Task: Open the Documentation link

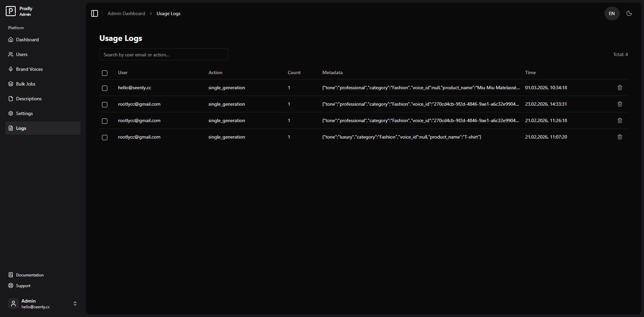Action: click(x=30, y=275)
